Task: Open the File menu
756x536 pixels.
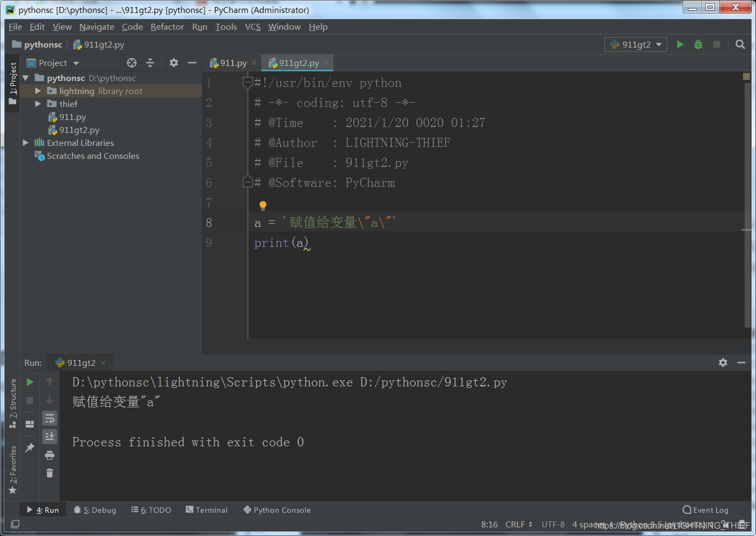Action: coord(15,26)
